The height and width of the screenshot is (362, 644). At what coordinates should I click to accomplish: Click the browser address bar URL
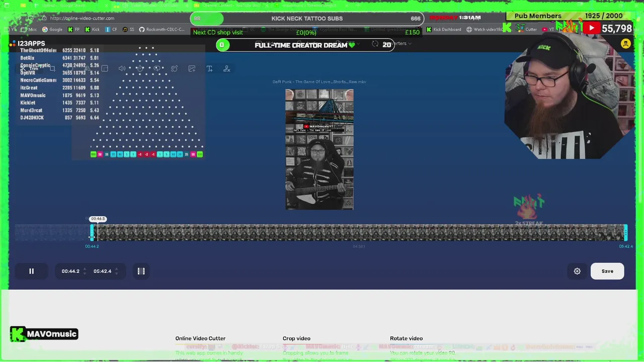82,18
